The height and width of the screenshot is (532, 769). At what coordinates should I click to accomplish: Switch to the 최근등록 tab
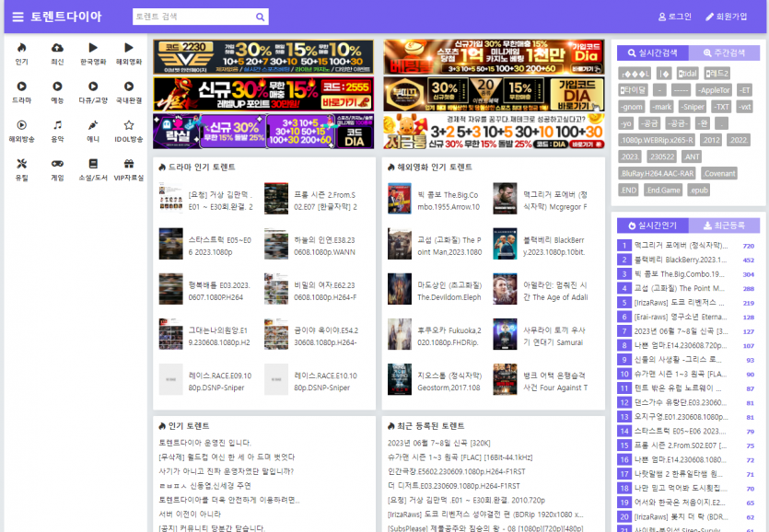click(x=724, y=225)
